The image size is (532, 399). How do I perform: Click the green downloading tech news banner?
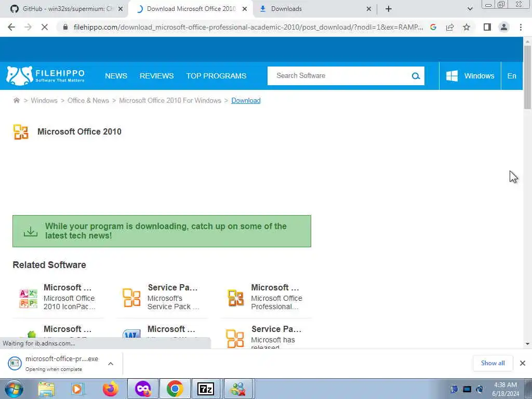162,231
